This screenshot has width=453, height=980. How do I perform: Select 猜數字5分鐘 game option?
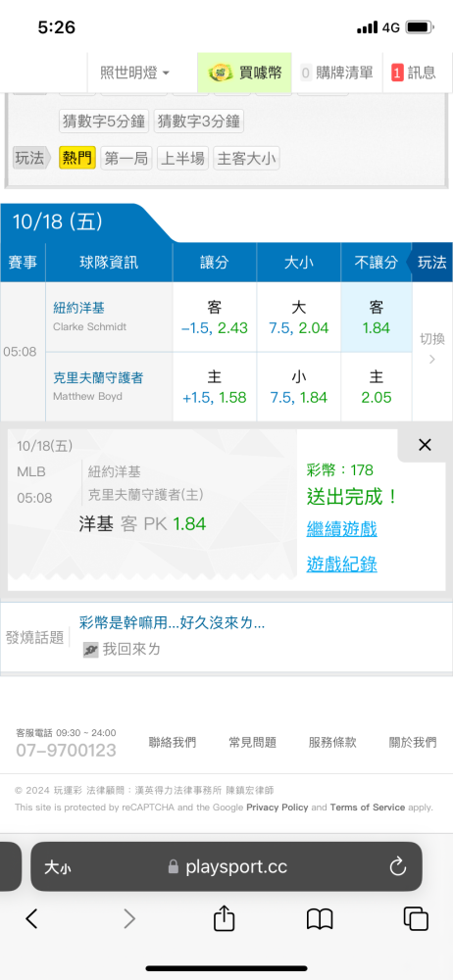click(x=105, y=122)
